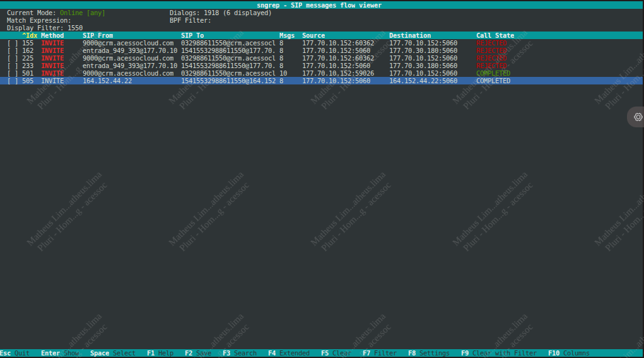Sort by the Idx column header
The image size is (644, 358).
pyautogui.click(x=29, y=36)
